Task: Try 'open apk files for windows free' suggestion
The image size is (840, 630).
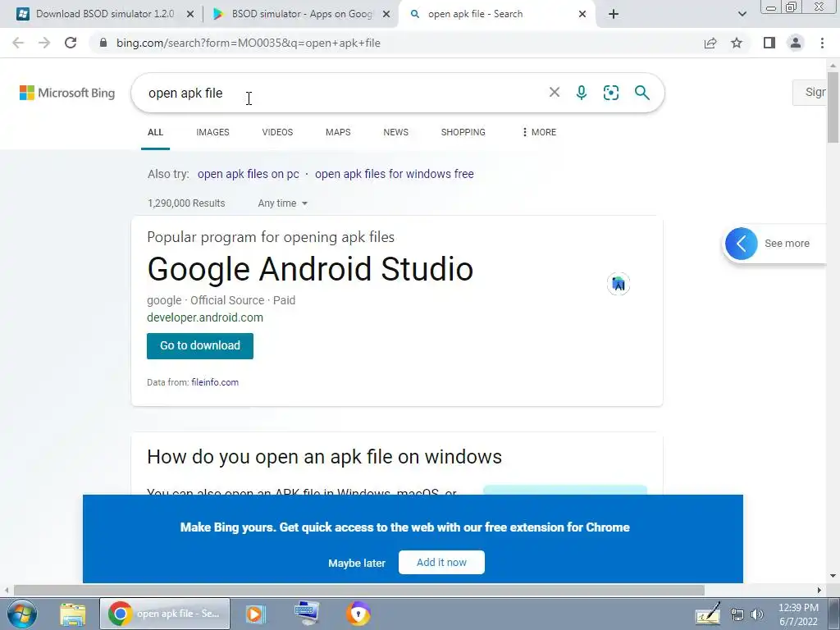Action: pos(395,174)
